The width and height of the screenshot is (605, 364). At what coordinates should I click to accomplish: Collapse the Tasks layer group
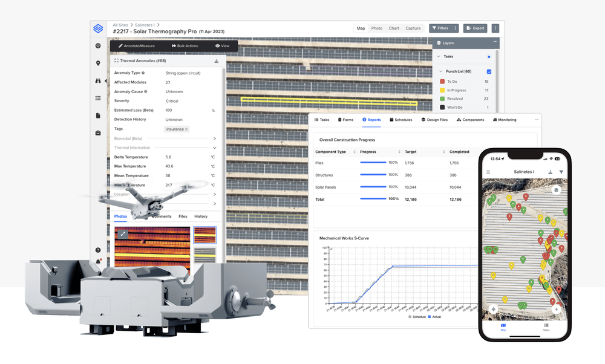[439, 57]
